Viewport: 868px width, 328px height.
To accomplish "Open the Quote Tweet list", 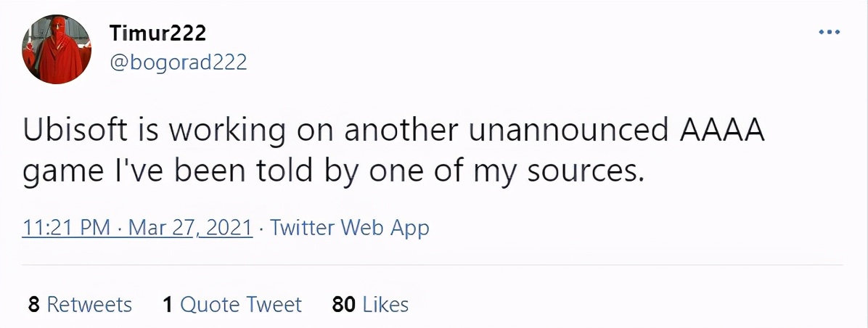I will [241, 304].
